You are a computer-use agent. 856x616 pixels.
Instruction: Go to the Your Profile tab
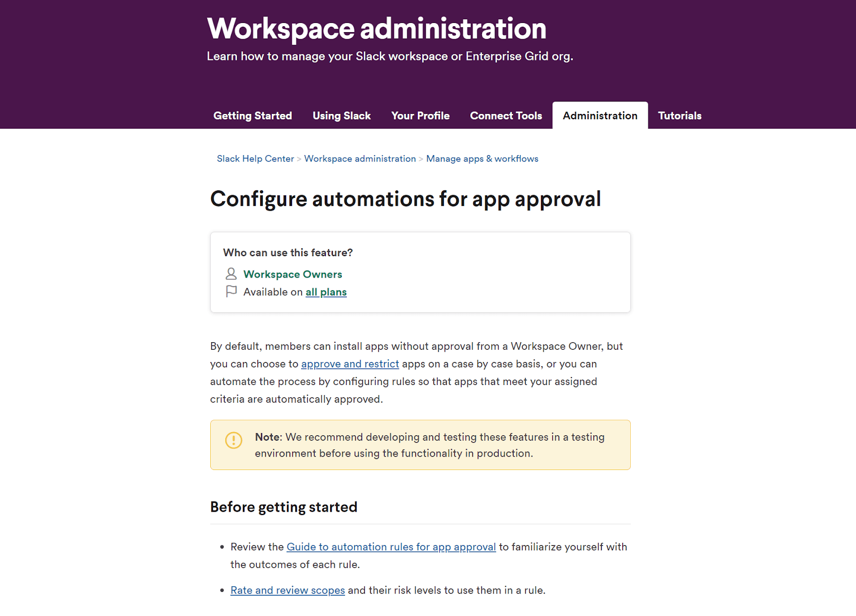[x=420, y=115]
